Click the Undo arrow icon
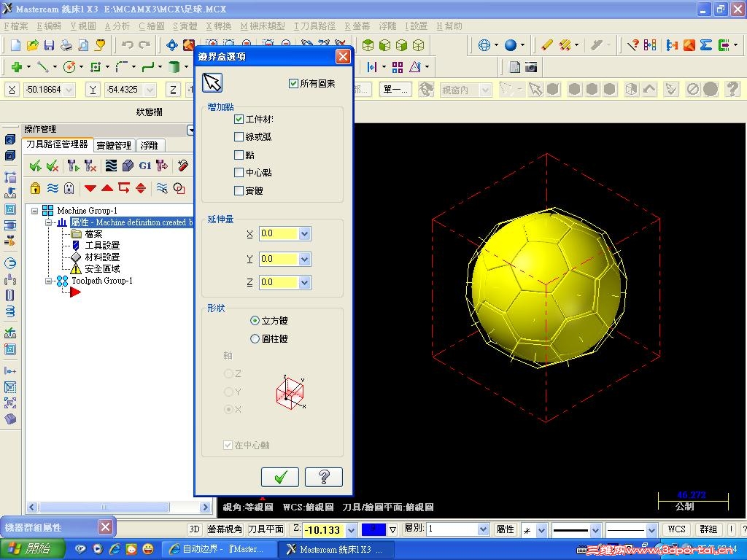 click(x=127, y=45)
